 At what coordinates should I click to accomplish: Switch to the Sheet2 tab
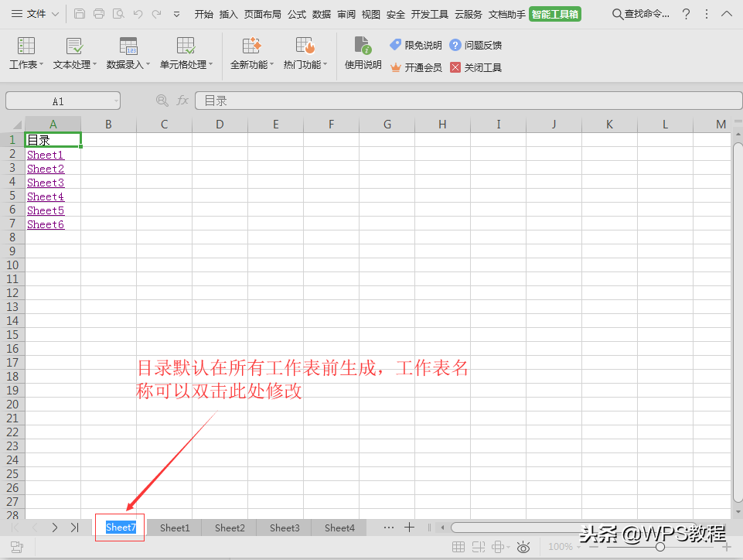[x=230, y=528]
